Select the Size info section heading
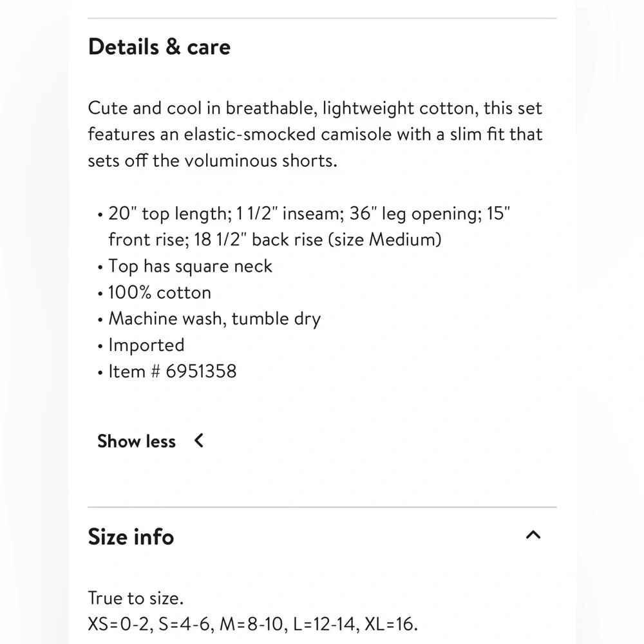 [131, 537]
